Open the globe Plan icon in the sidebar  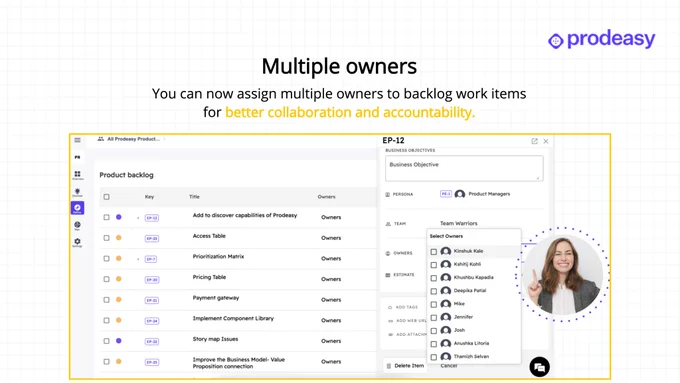77,225
